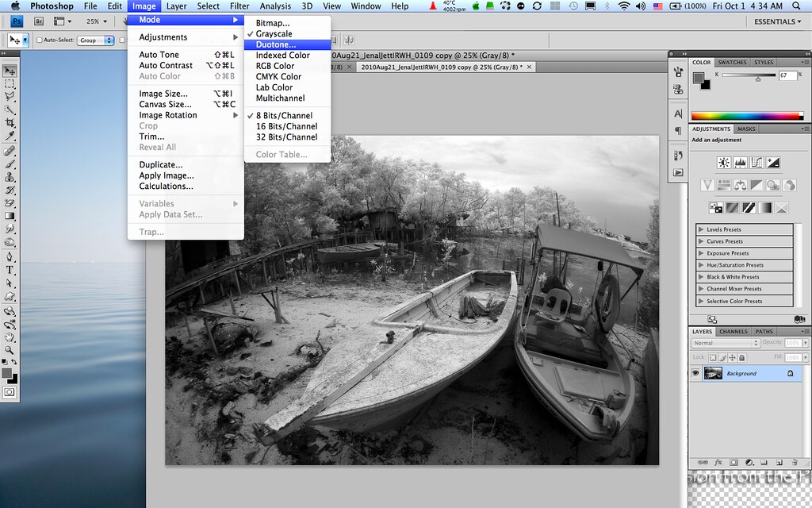
Task: Add a Levels adjustment
Action: point(740,163)
